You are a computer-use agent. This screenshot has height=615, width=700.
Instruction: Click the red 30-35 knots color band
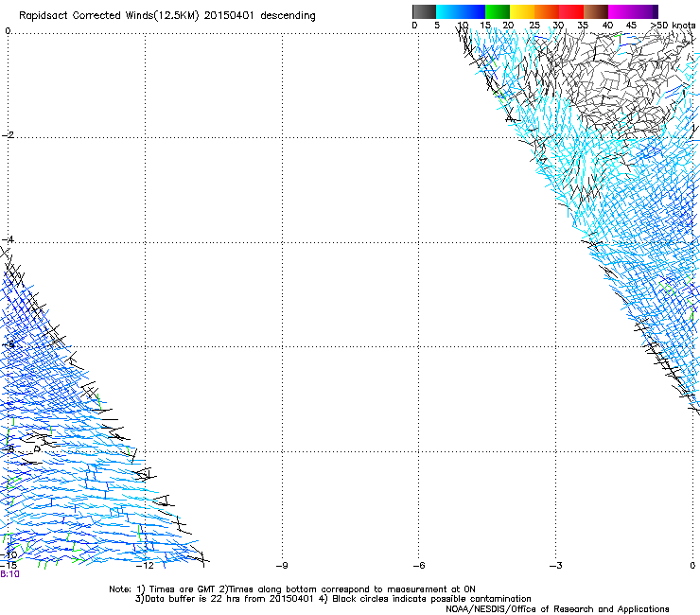571,11
